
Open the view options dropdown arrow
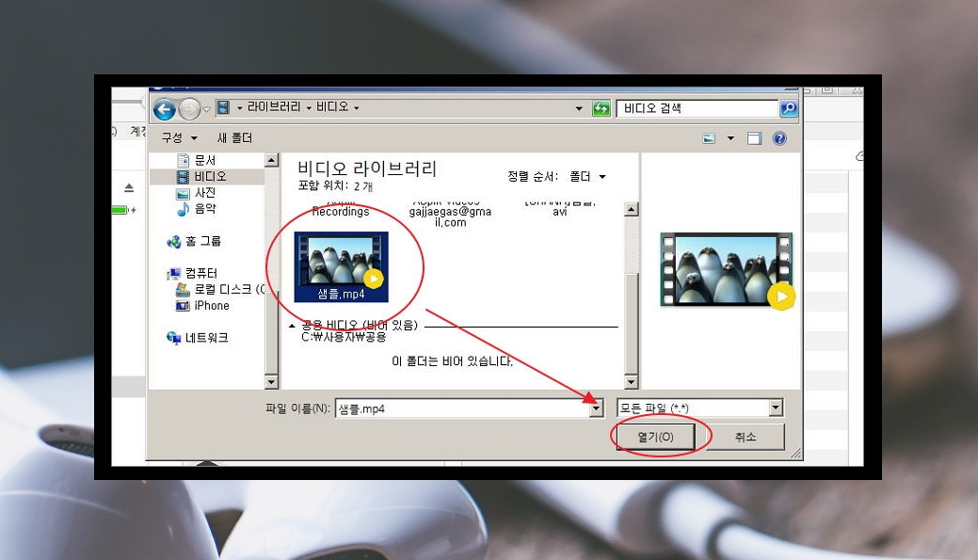tap(730, 138)
